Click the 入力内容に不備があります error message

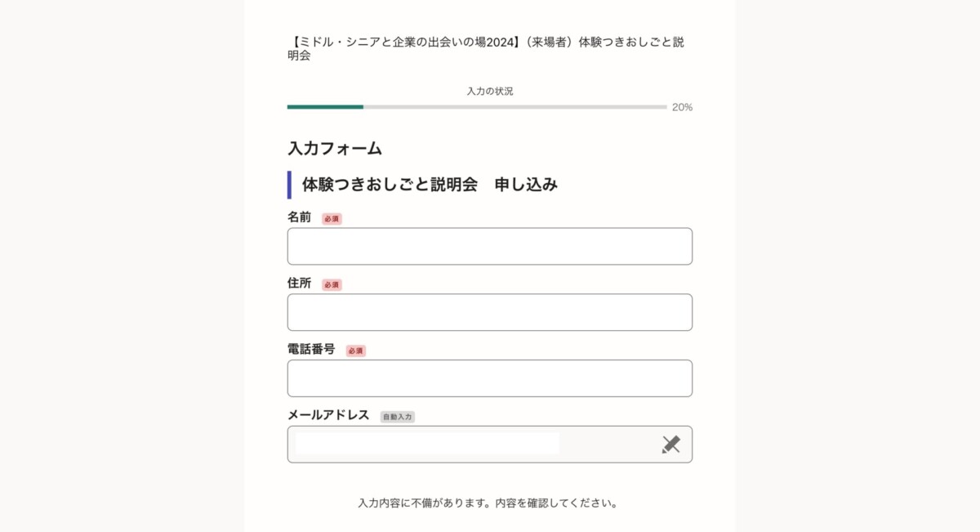click(488, 503)
